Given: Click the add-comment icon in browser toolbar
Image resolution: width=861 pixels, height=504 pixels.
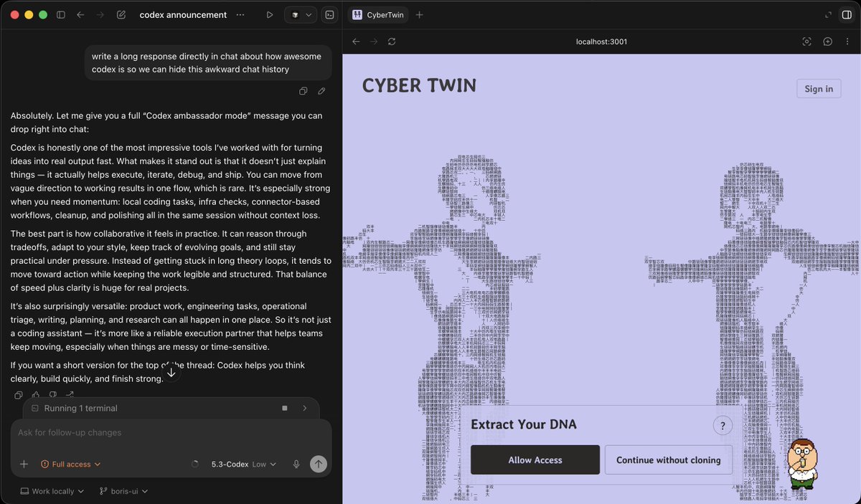Looking at the screenshot, I should pos(827,42).
